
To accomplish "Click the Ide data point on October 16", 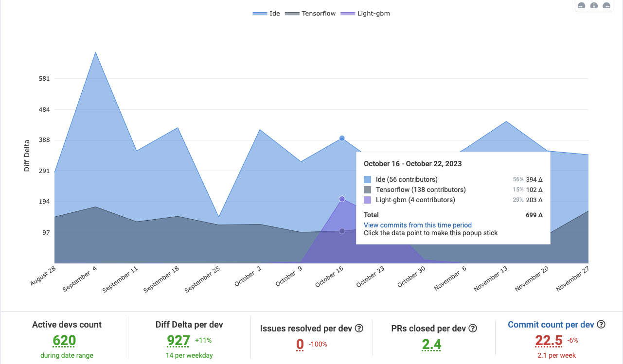I will tap(342, 139).
